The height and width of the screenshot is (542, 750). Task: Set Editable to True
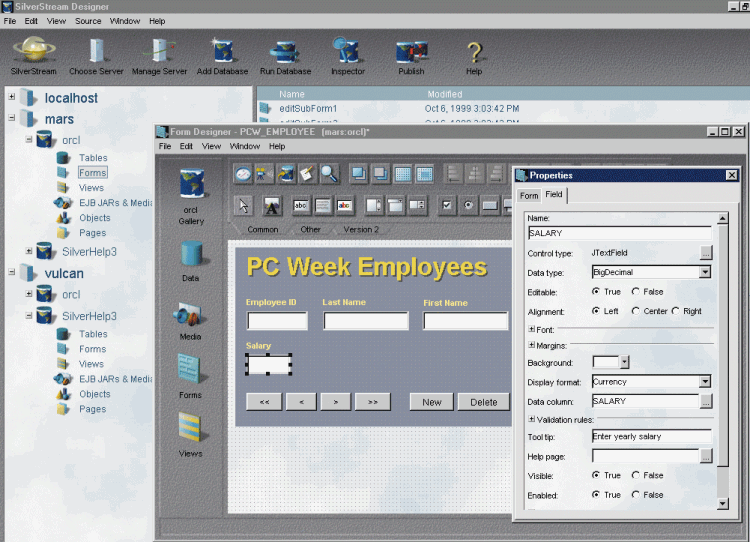596,291
